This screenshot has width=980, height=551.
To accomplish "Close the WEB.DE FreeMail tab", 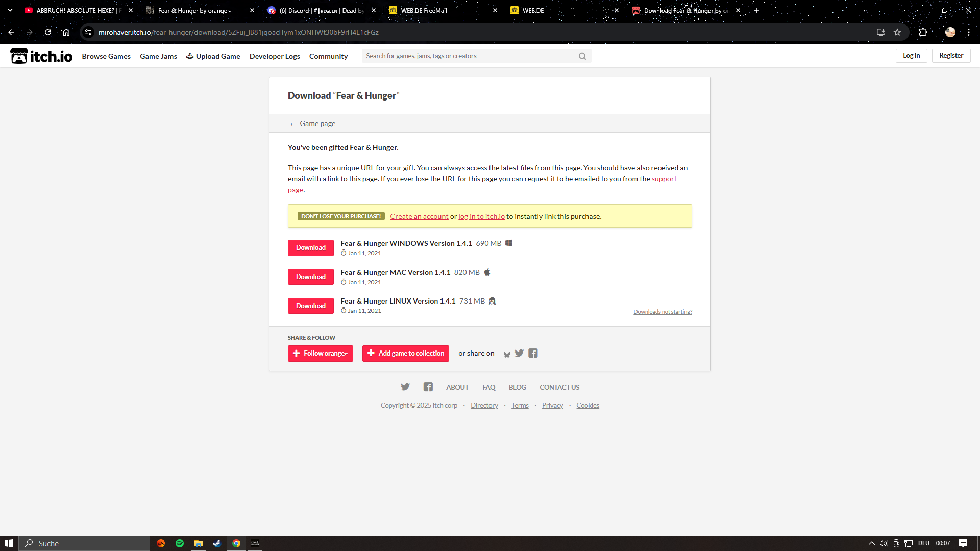I will [495, 10].
